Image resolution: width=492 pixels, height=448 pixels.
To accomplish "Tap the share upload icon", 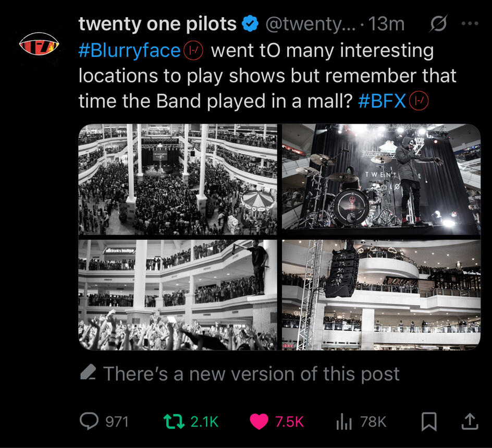I will point(470,421).
